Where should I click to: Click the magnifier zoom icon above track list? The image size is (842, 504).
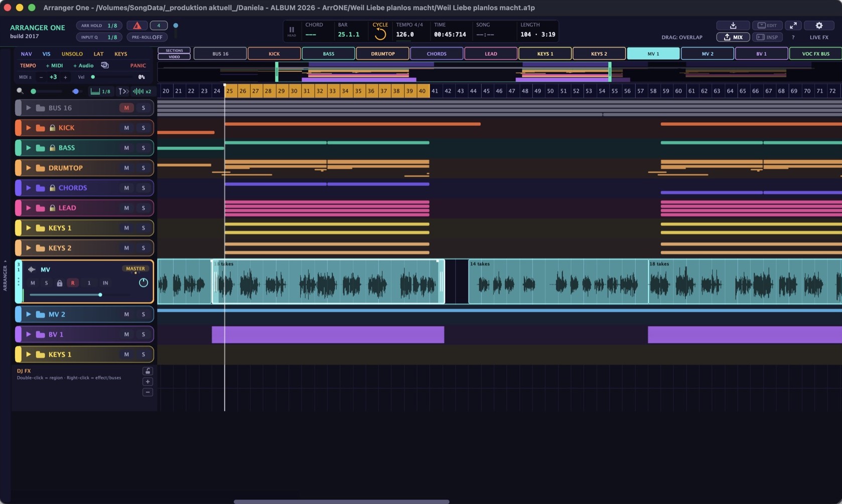coord(20,91)
